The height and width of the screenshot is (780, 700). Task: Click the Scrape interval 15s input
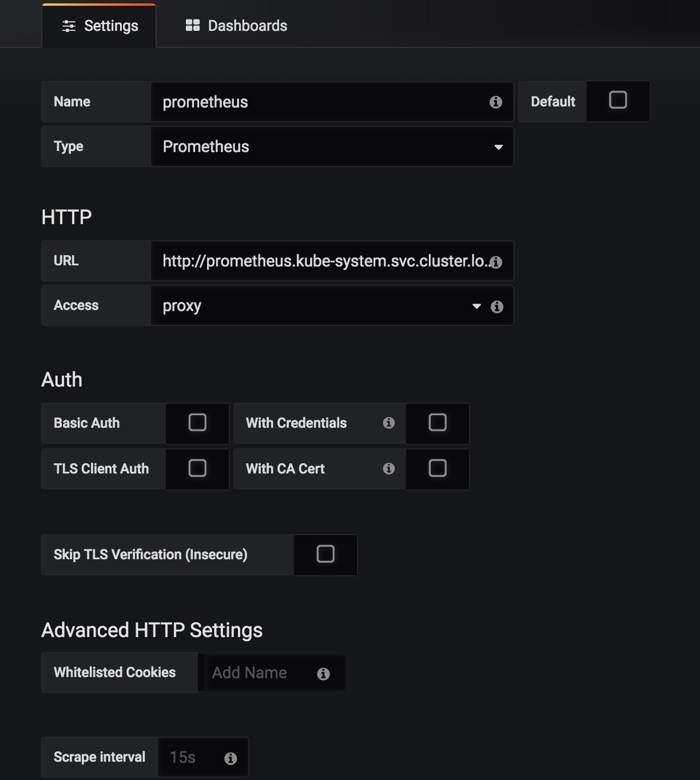(x=202, y=757)
